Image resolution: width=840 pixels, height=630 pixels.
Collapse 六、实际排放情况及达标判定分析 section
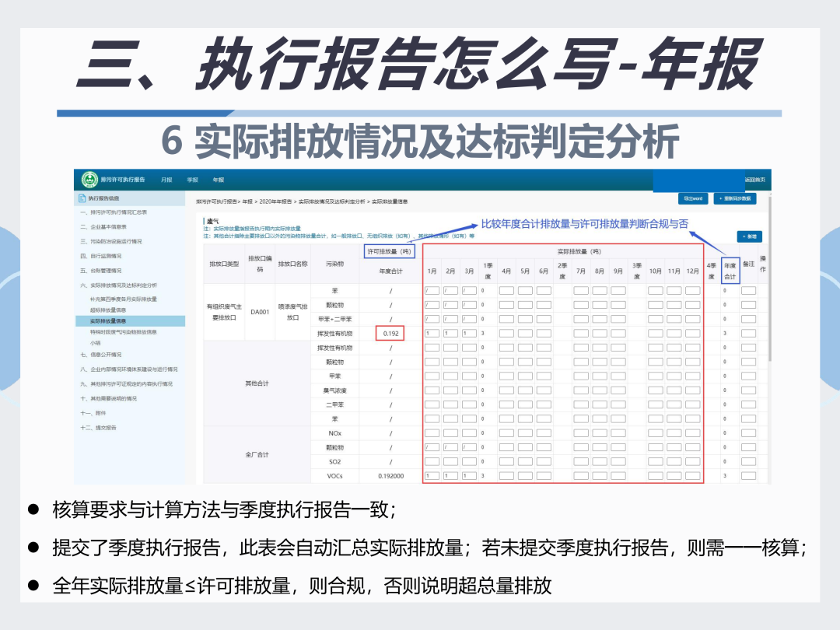[x=118, y=285]
